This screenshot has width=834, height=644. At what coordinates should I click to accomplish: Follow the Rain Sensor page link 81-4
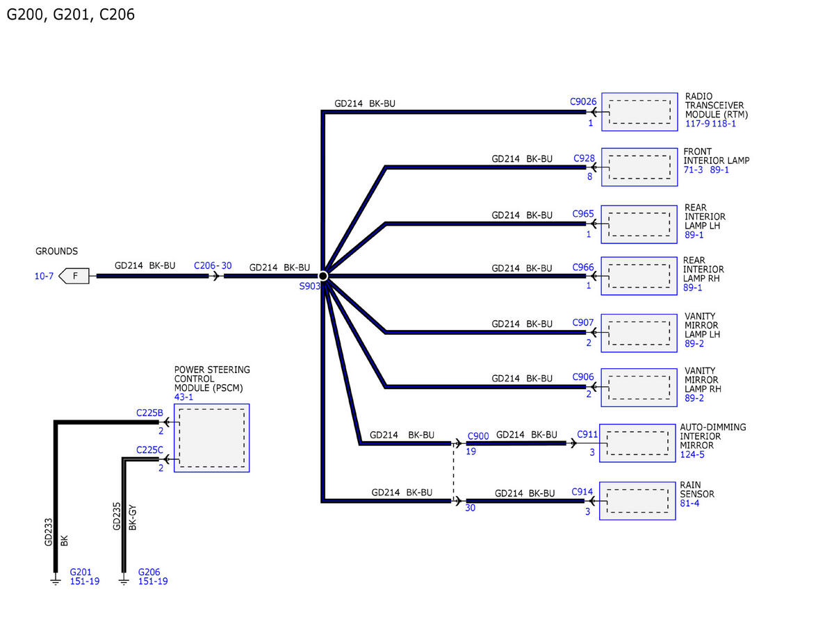(689, 504)
